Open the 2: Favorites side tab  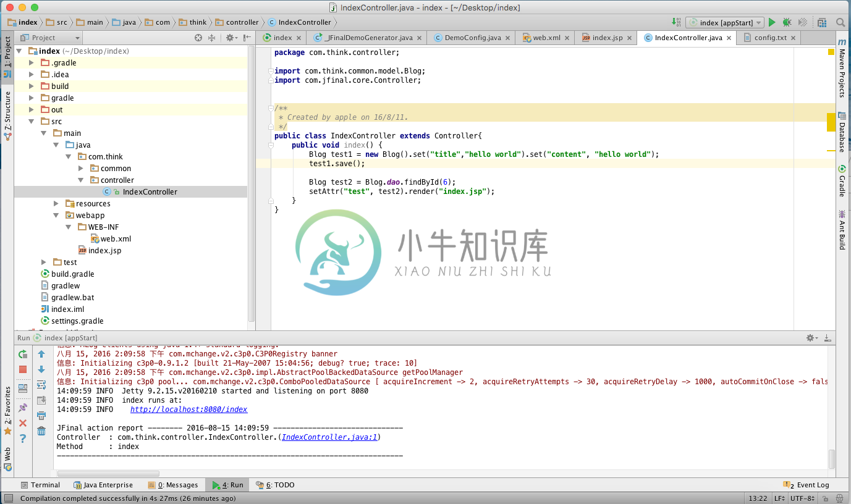[7, 411]
